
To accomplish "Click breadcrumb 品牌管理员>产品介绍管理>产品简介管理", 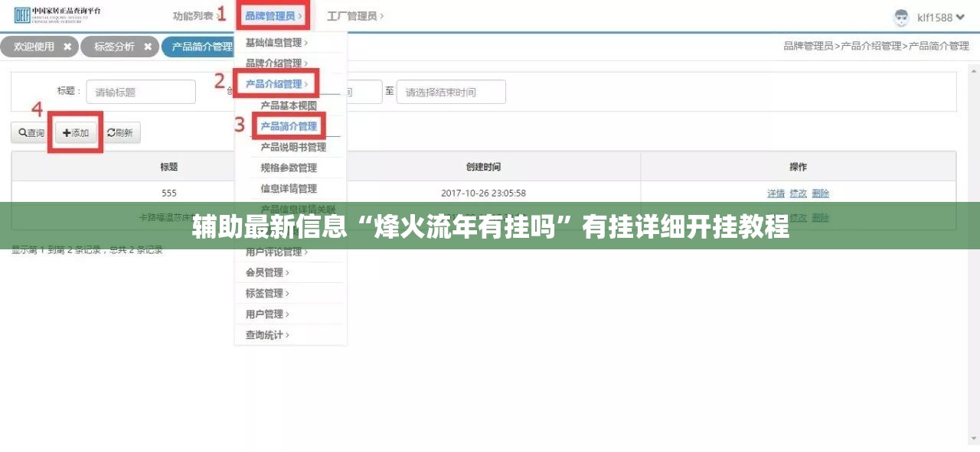I will tap(876, 46).
